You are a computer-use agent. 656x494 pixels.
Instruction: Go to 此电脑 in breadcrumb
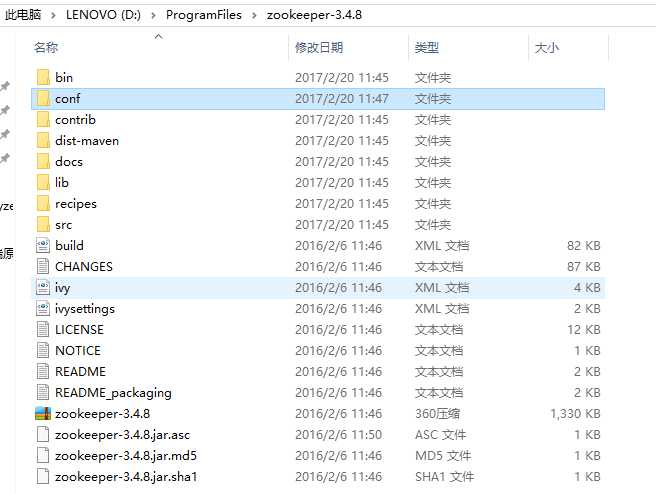pos(23,15)
